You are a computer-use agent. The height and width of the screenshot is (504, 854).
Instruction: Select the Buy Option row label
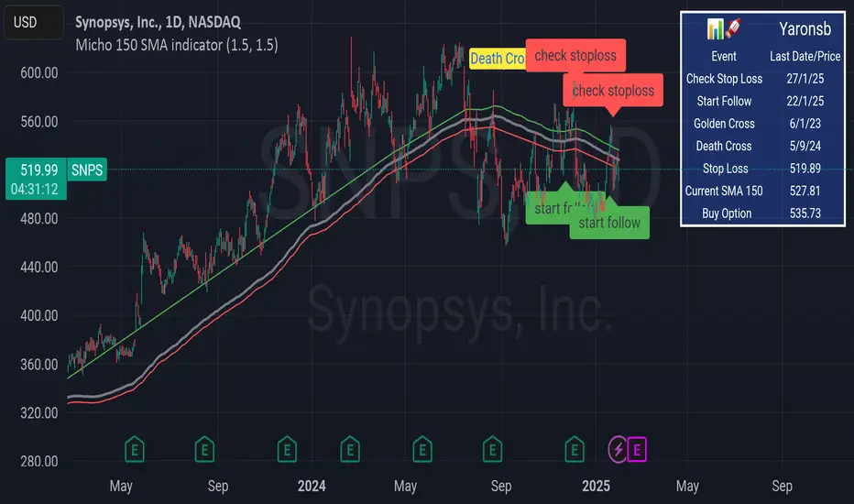tap(727, 213)
